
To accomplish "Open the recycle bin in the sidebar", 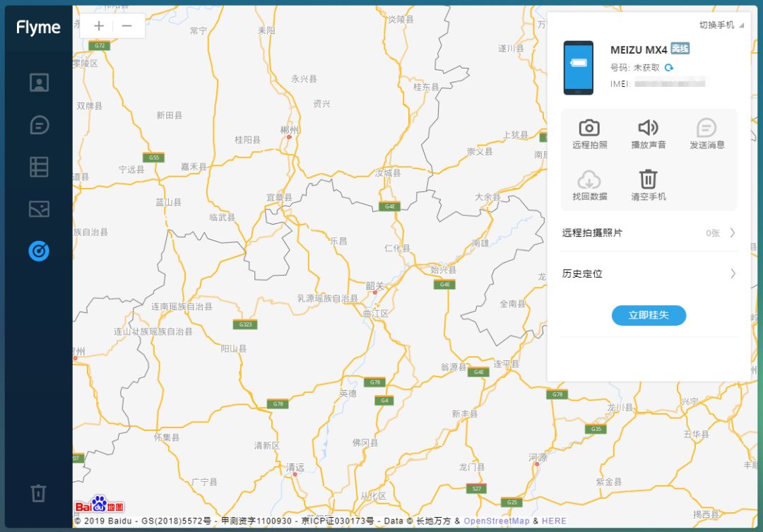I will 39,492.
